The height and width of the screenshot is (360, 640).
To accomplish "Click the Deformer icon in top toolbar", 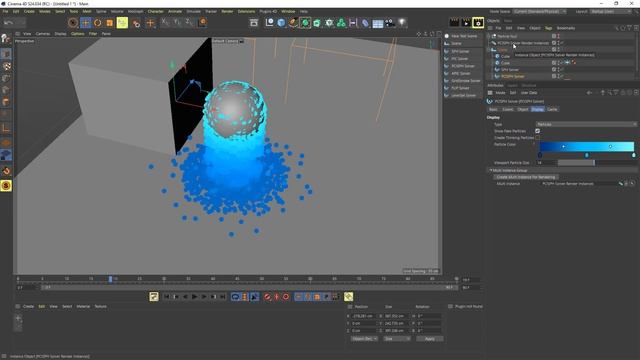I will [365, 23].
